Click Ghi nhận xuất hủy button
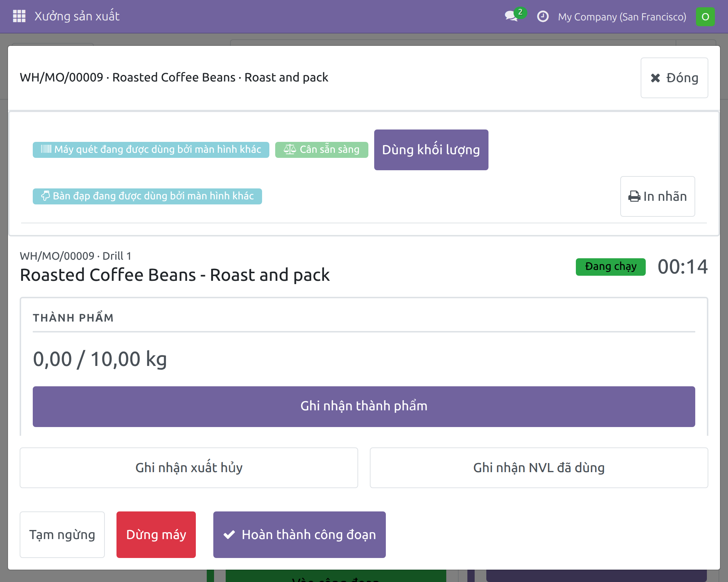The height and width of the screenshot is (582, 728). tap(189, 467)
